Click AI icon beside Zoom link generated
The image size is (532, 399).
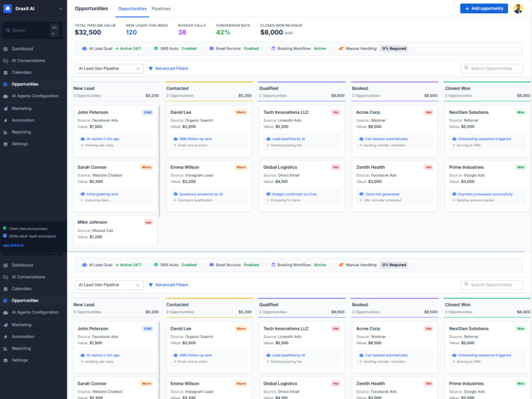tap(361, 194)
